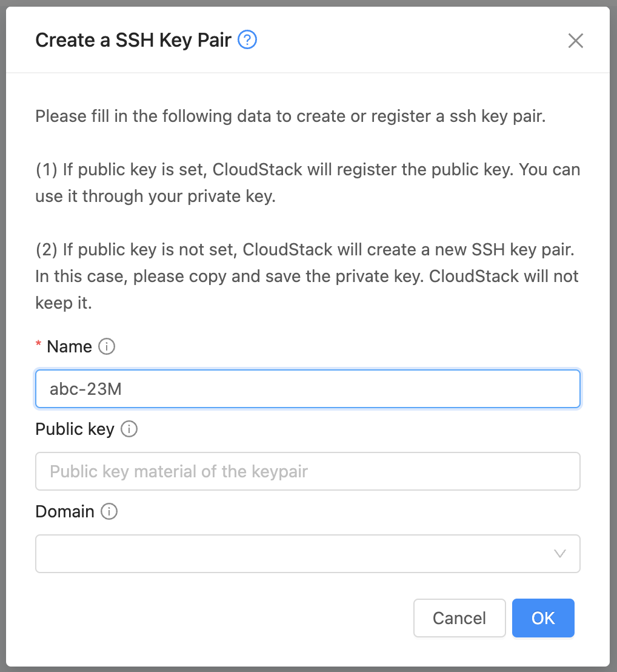
Task: Click the dialog title "Create a SSH Key Pair"
Action: pyautogui.click(x=133, y=41)
